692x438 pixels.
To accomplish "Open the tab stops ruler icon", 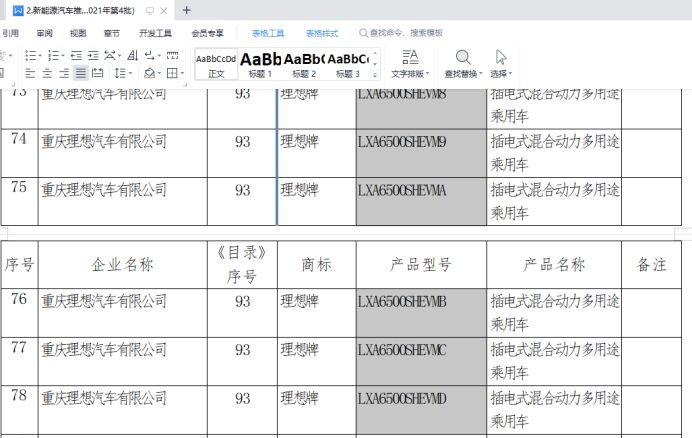I will (x=172, y=56).
